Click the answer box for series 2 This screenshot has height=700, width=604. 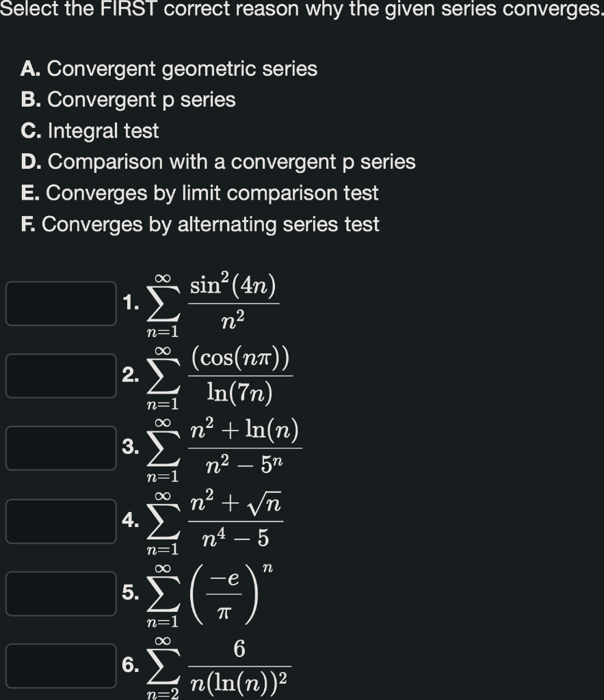point(60,377)
